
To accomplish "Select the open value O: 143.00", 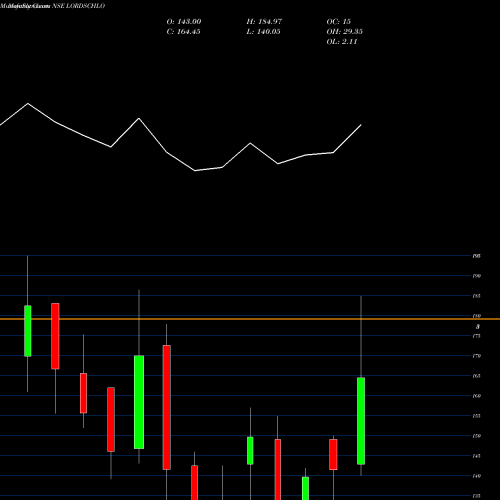I will pos(184,22).
